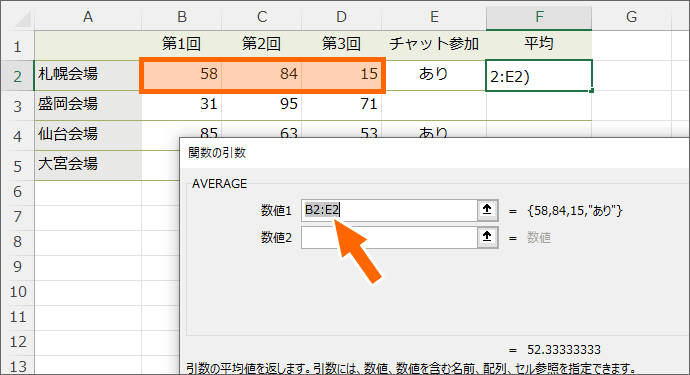Select column D header
690x375 pixels.
click(x=341, y=18)
